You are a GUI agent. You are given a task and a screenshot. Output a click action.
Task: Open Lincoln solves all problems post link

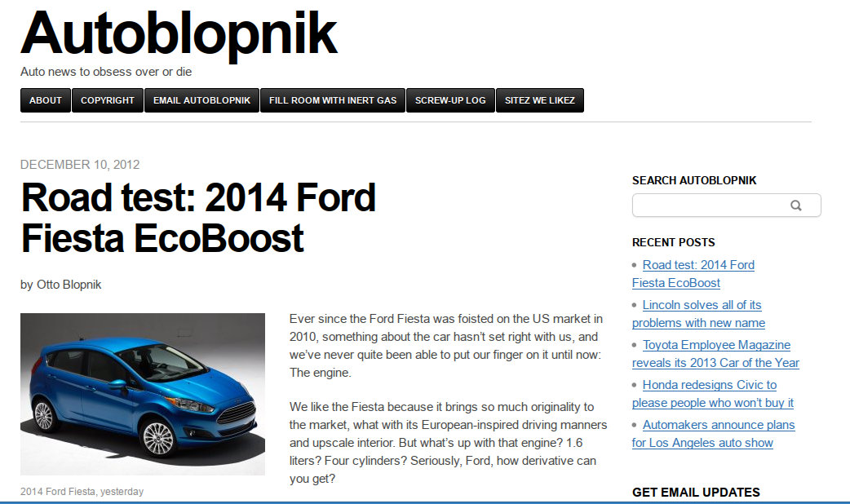698,314
